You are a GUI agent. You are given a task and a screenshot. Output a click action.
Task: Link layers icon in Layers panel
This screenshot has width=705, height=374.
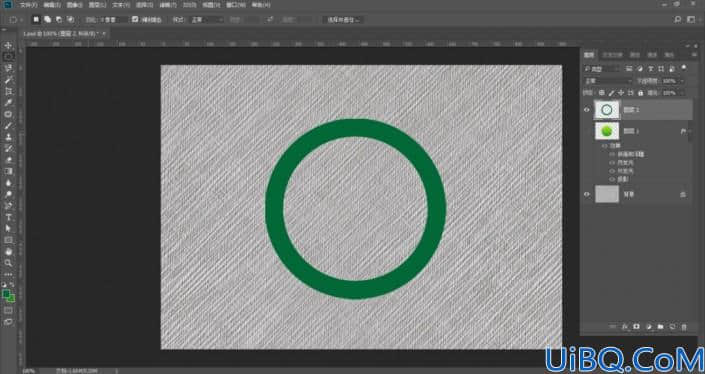coord(613,327)
